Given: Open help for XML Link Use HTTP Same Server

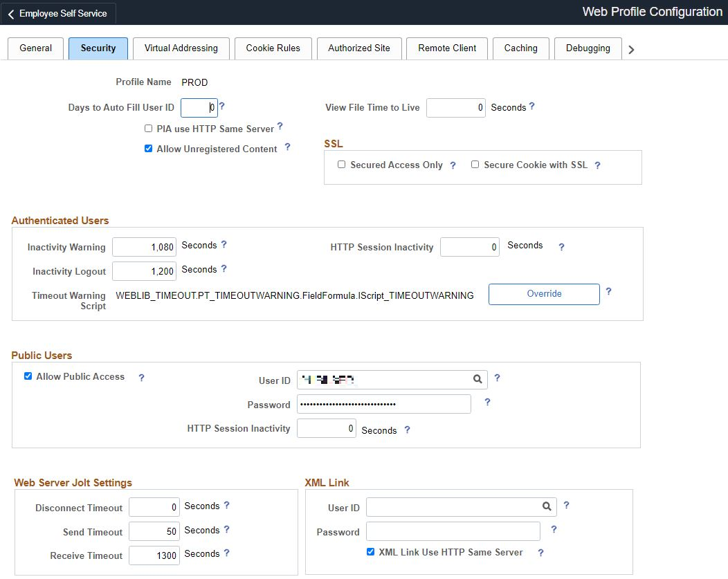Looking at the screenshot, I should click(x=541, y=553).
